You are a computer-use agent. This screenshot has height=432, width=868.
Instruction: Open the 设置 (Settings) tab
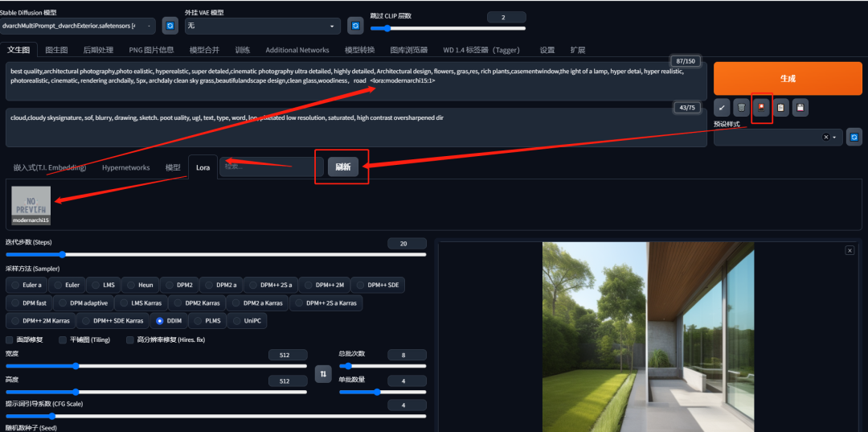[547, 50]
